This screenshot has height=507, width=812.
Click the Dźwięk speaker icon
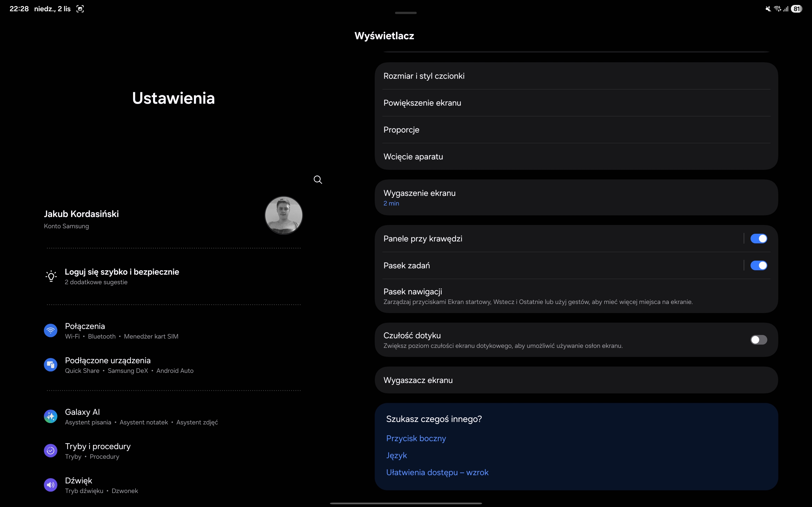tap(51, 485)
